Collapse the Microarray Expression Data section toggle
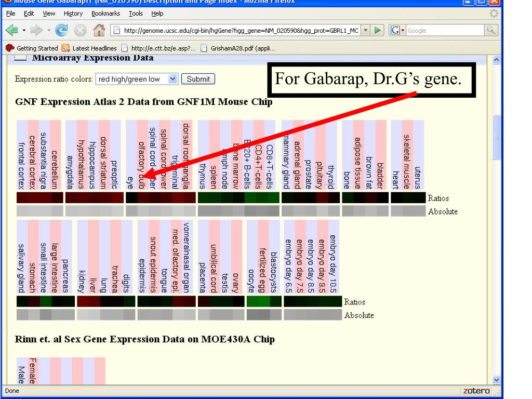The width and height of the screenshot is (532, 399). [x=21, y=58]
